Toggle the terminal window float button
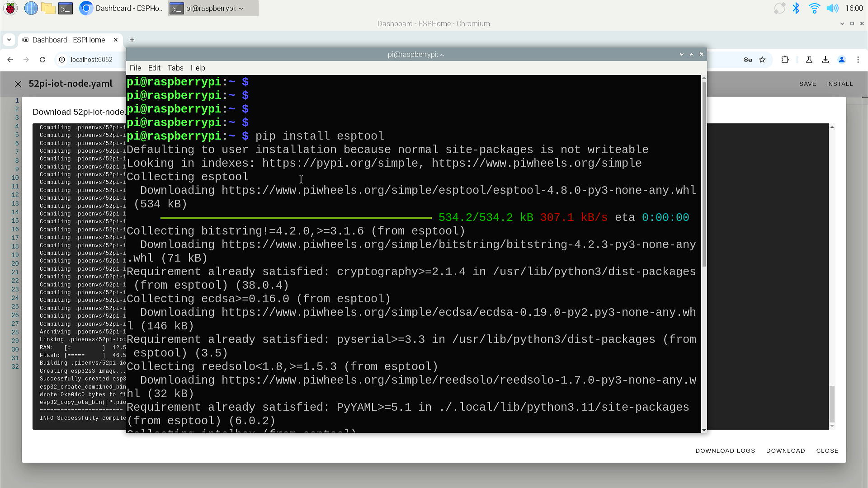This screenshot has width=868, height=488. click(691, 54)
